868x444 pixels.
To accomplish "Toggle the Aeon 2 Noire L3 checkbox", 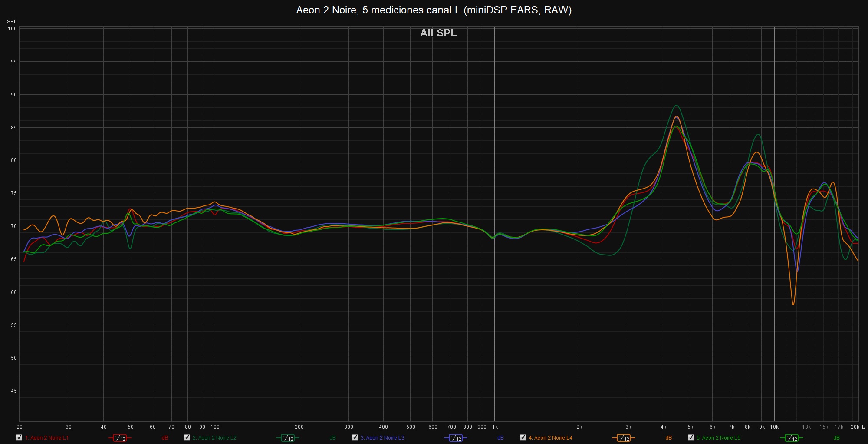I will tap(355, 437).
